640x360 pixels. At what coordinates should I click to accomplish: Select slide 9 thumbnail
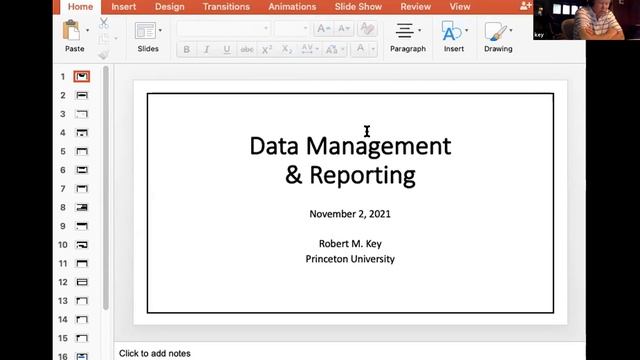[82, 226]
